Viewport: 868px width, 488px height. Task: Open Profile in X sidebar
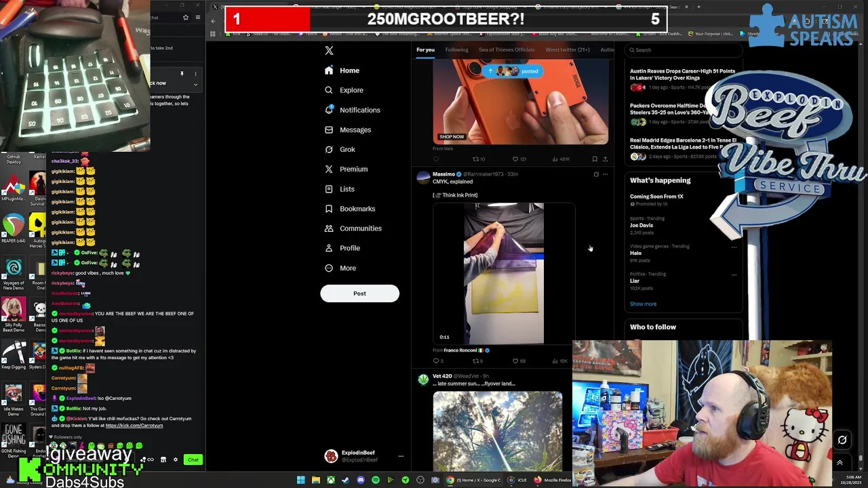(342, 248)
